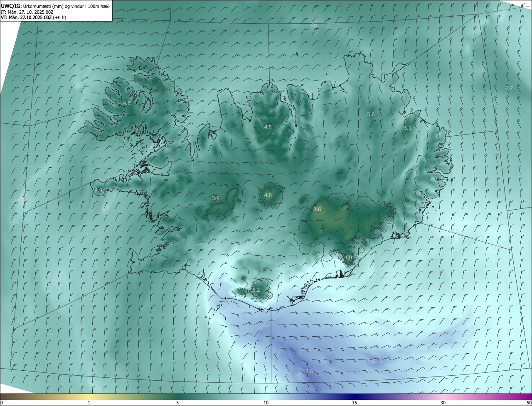Image resolution: width=532 pixels, height=406 pixels.
Task: Click the 3.6 value on Vatnajökull glacier
Action: (x=317, y=209)
